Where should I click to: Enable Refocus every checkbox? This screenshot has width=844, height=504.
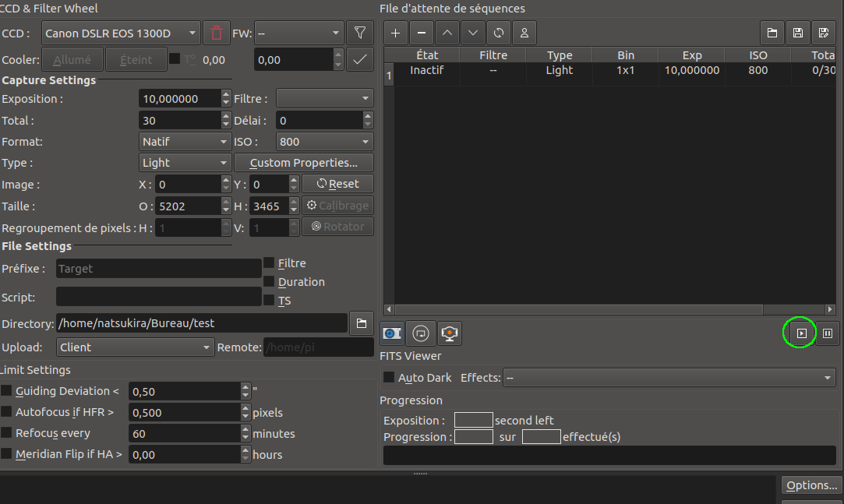click(x=6, y=432)
